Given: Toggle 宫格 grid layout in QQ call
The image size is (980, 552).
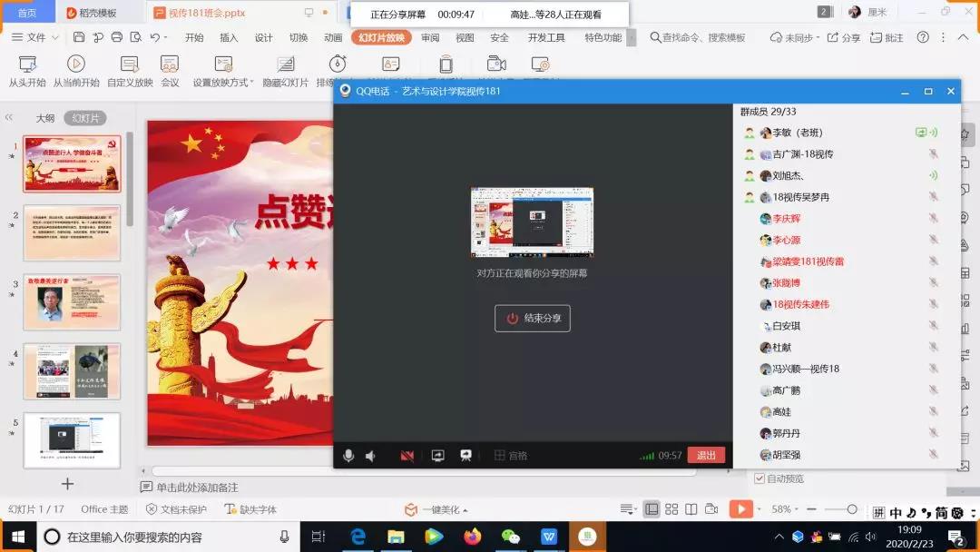Looking at the screenshot, I should coord(510,456).
